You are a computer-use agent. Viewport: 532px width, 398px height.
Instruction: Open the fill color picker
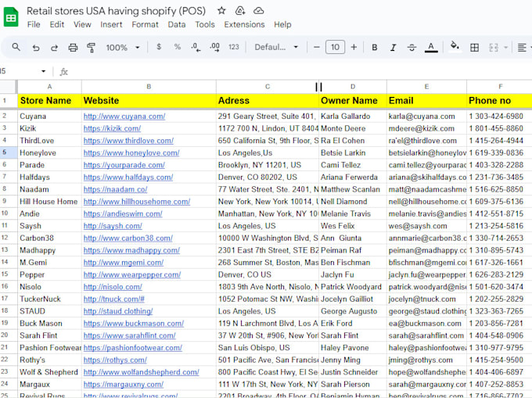click(455, 46)
